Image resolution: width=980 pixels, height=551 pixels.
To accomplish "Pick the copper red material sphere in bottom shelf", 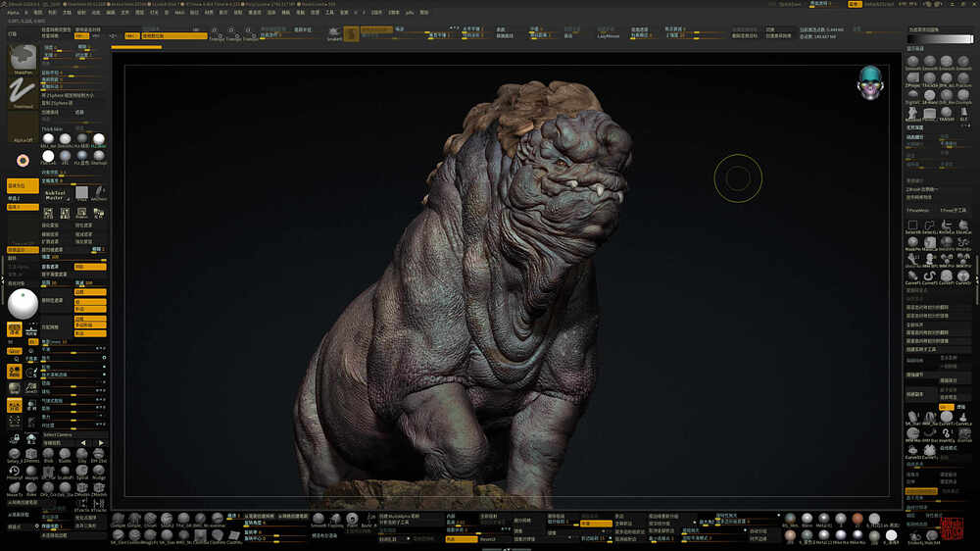I will (x=857, y=519).
